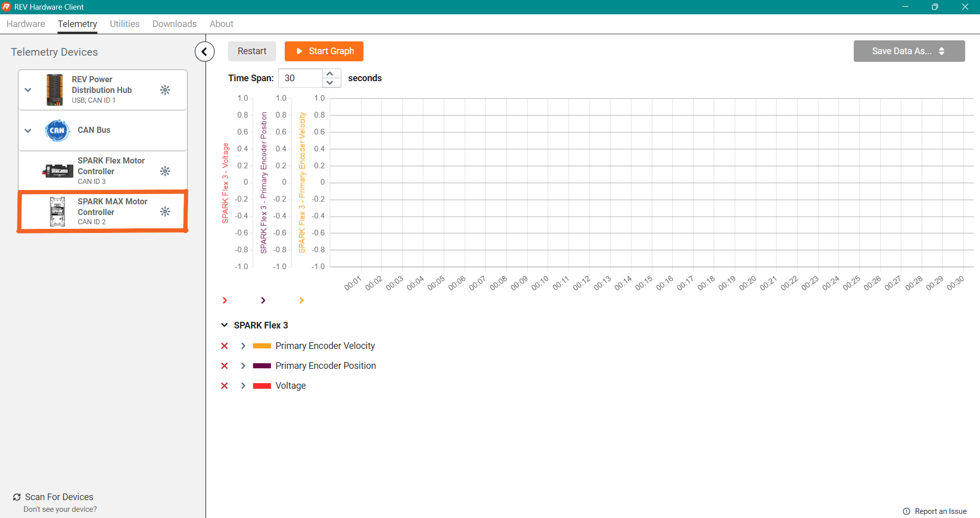
Task: Click the Power Distribution Hub signals icon
Action: pyautogui.click(x=165, y=90)
